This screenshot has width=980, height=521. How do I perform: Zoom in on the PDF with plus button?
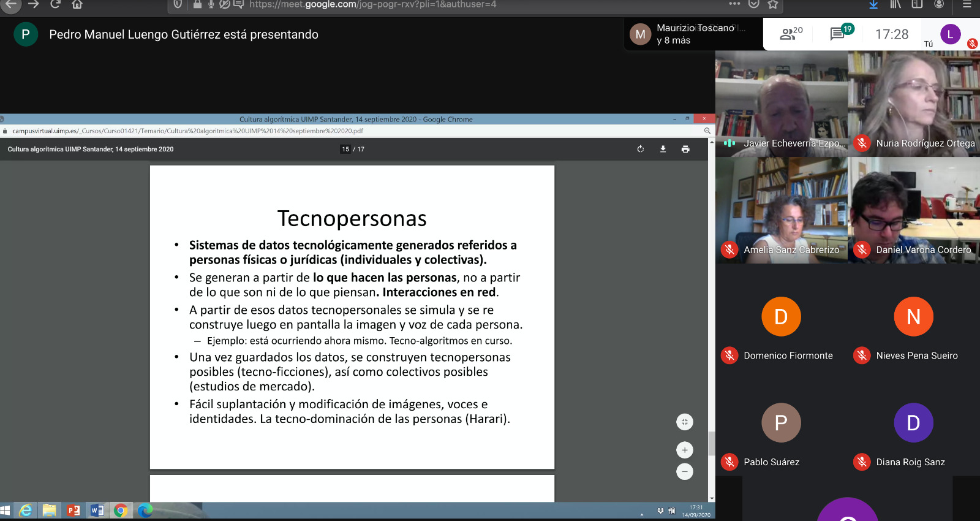pos(685,450)
